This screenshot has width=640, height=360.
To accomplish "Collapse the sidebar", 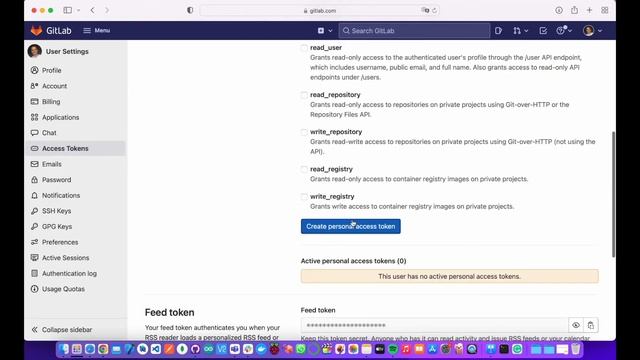I will [62, 330].
